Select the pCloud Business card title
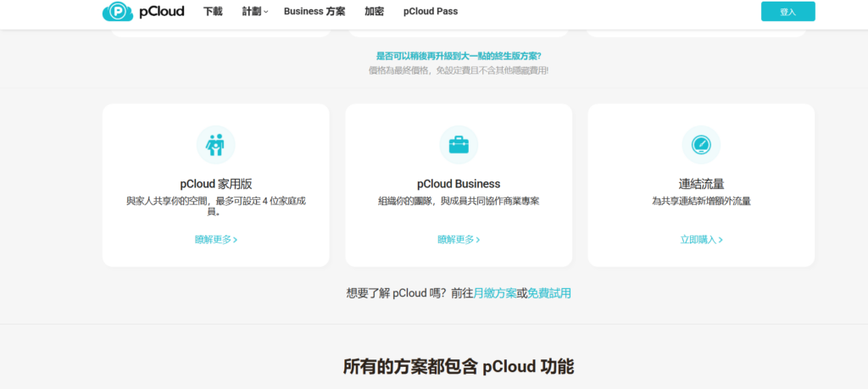Screen dimensions: 868x389 pos(459,184)
